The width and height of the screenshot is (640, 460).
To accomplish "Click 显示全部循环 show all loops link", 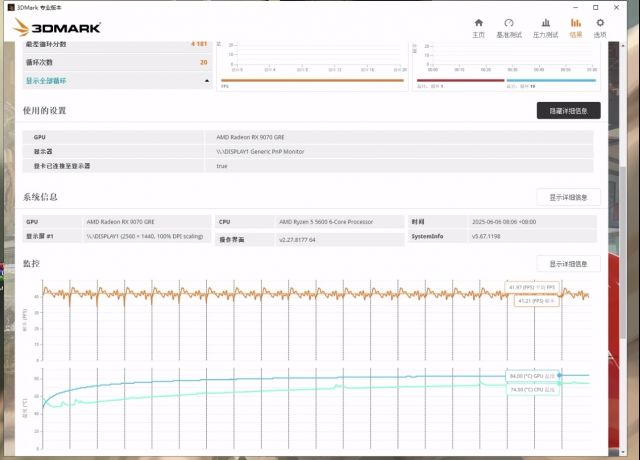I will 47,80.
